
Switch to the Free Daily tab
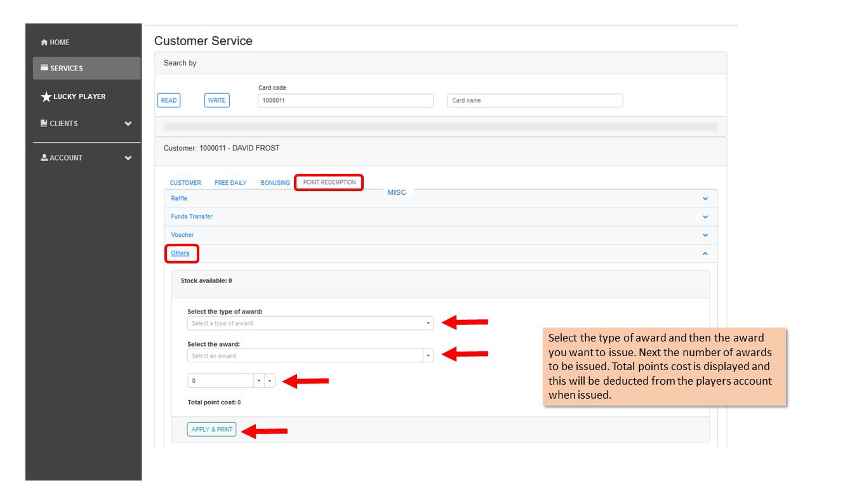[230, 183]
